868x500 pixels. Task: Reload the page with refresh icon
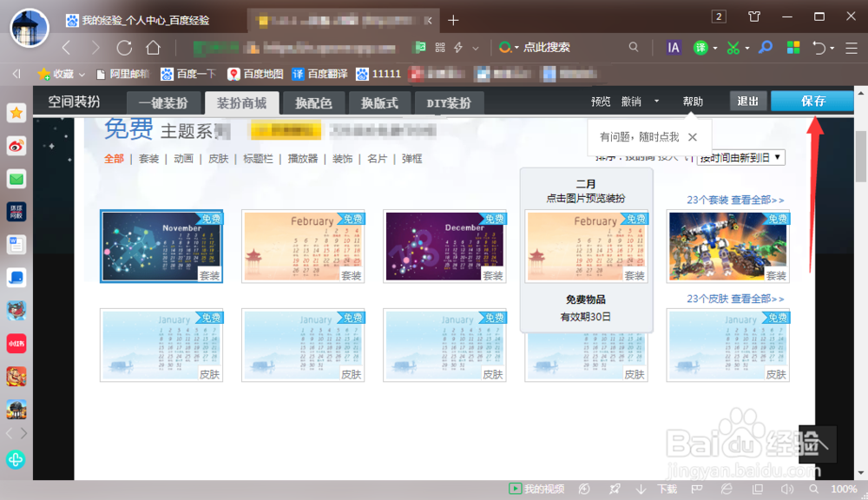pyautogui.click(x=124, y=48)
